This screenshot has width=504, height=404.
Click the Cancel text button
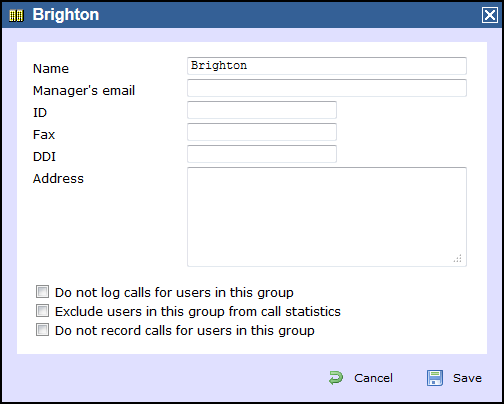pos(373,378)
